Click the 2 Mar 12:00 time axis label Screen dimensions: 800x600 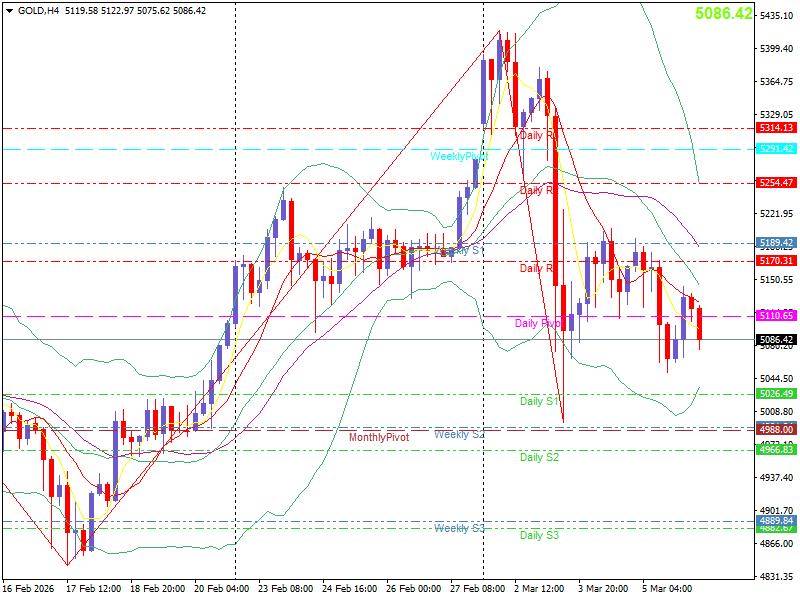pos(539,588)
